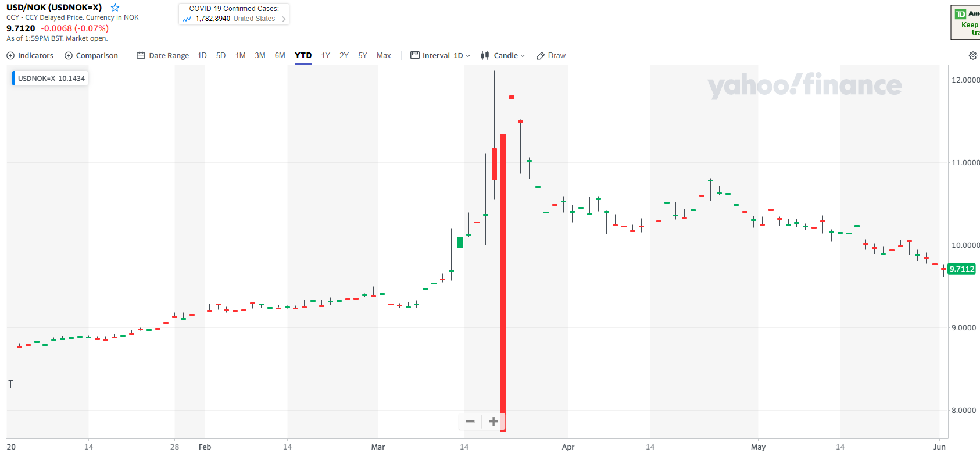Open chart settings gear icon
The width and height of the screenshot is (980, 467).
(972, 56)
